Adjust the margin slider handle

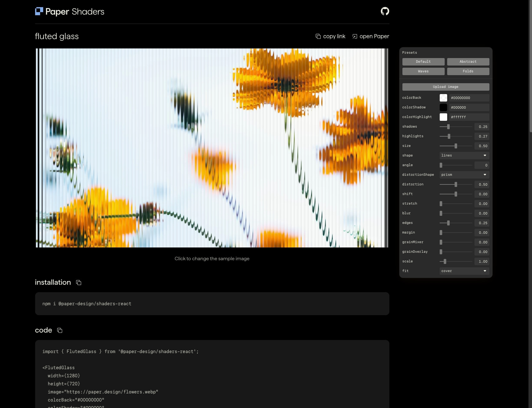pos(441,233)
